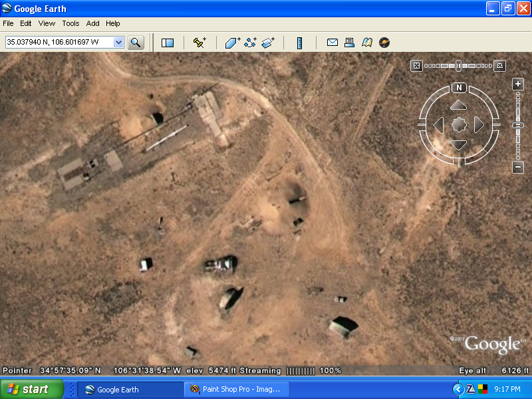Switch to Paint Shop Pro taskbar button
Image resolution: width=532 pixels, height=399 pixels.
(237, 390)
